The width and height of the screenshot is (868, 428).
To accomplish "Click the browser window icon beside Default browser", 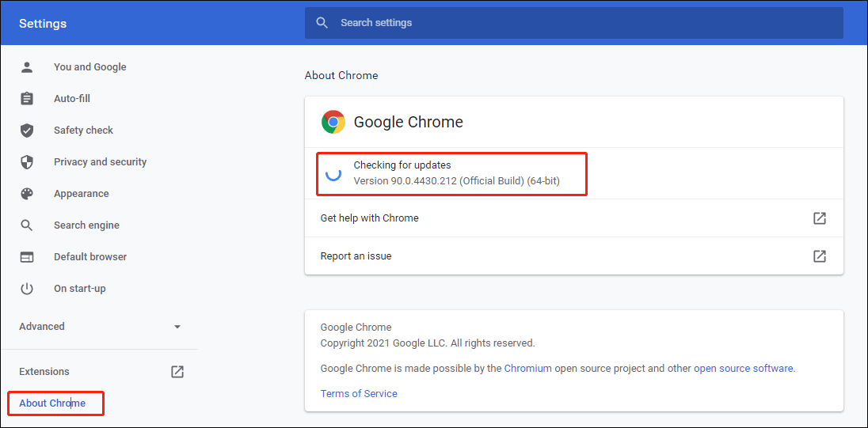I will click(27, 257).
